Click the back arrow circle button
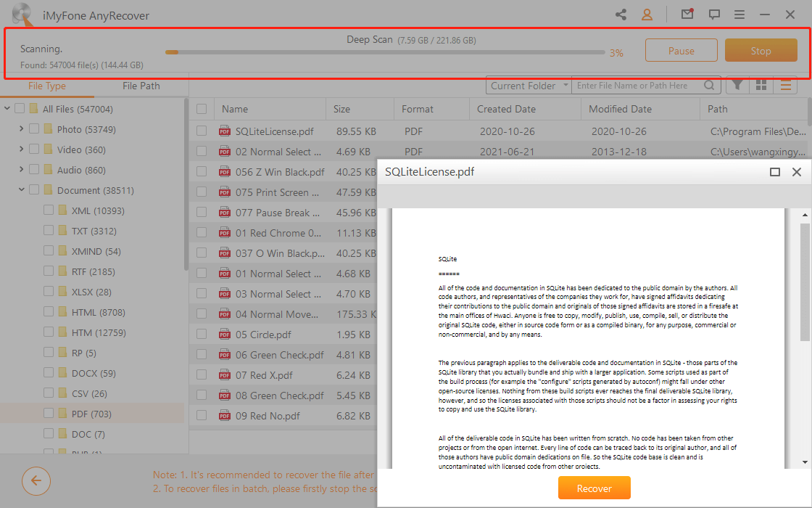 pyautogui.click(x=36, y=480)
